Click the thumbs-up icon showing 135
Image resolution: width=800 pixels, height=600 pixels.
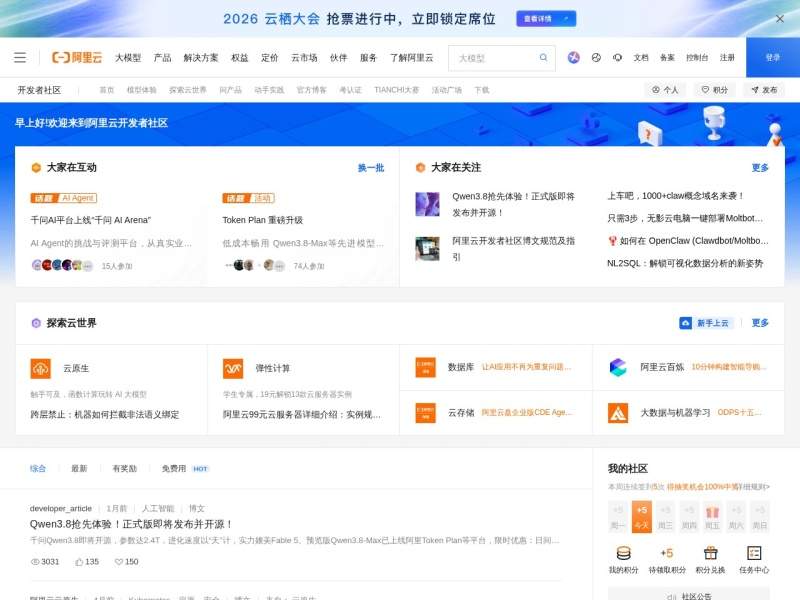click(79, 562)
